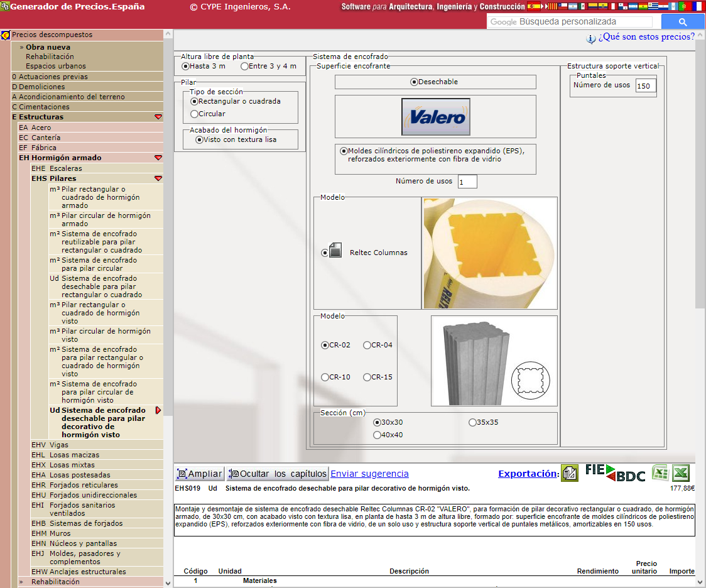Switch to the Spain flag edition

[x=534, y=6]
